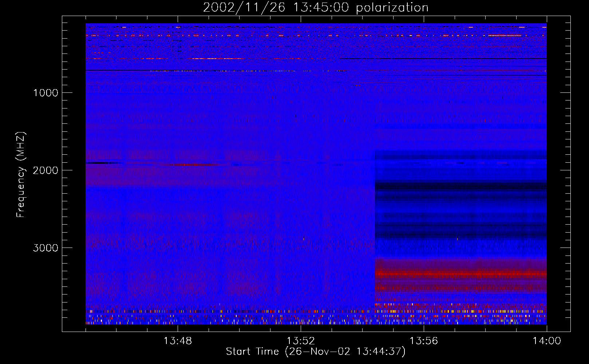Click the 'Start Time (26-Nov-02 13:44:37)' x-axis label
This screenshot has height=364, width=589.
[x=316, y=352]
